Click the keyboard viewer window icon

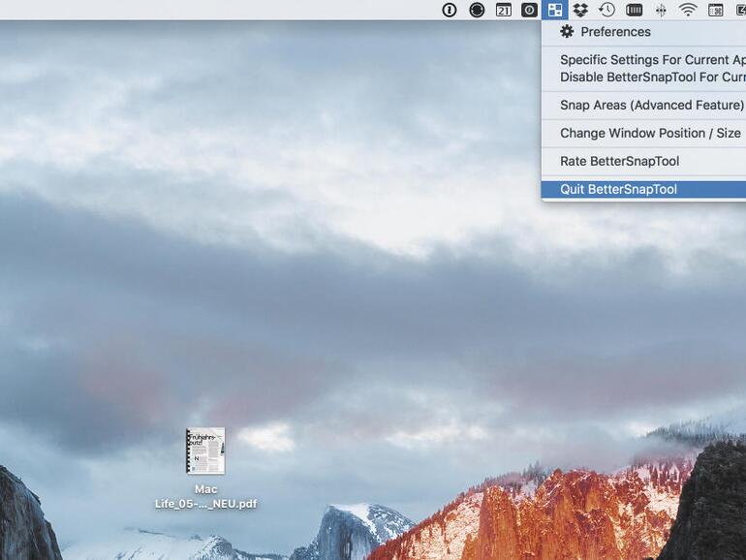point(716,10)
